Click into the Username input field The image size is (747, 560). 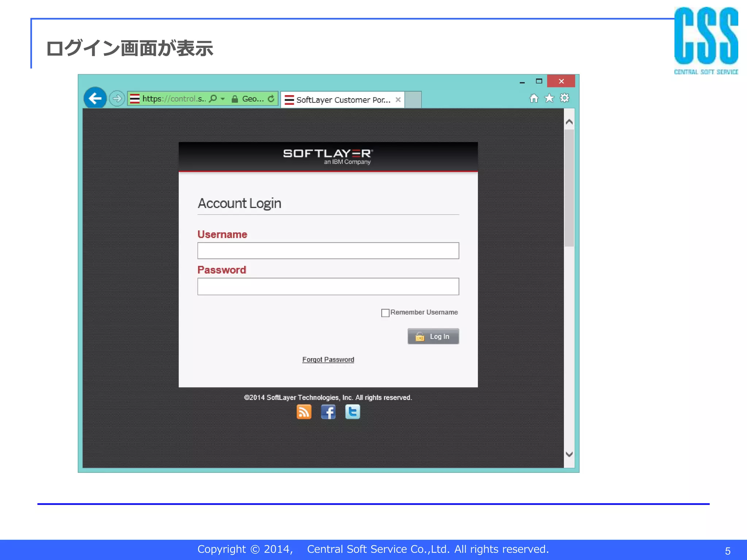click(x=328, y=251)
